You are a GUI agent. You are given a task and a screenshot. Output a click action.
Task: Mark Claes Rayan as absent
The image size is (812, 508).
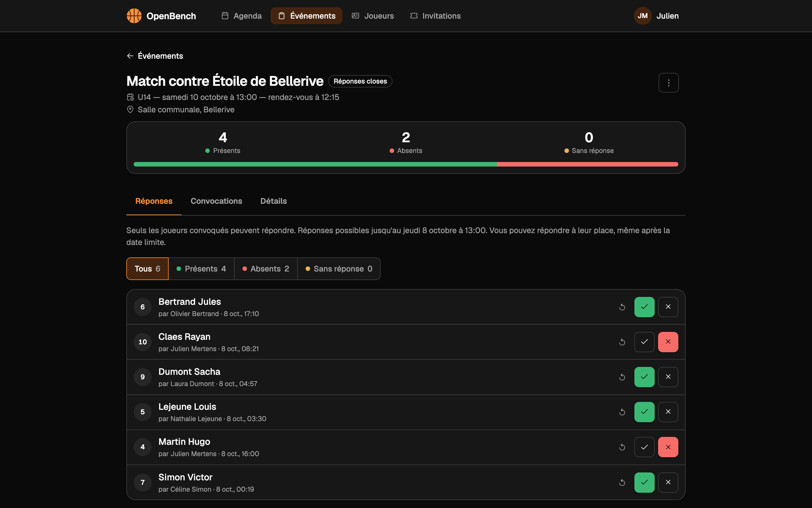click(x=668, y=342)
